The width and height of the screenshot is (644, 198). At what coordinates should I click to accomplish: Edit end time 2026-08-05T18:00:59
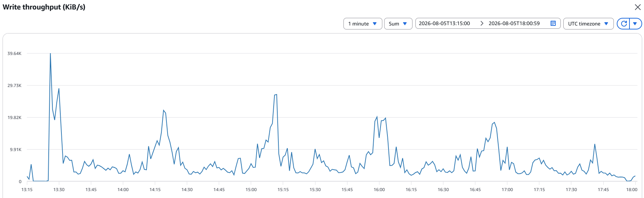click(514, 23)
